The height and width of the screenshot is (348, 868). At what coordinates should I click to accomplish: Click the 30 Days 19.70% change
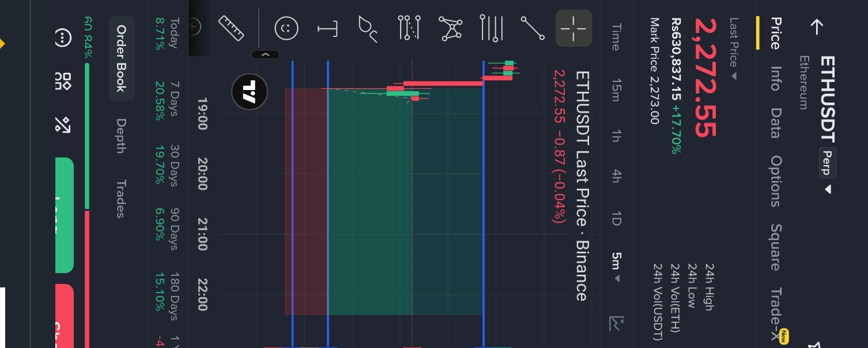pos(167,164)
